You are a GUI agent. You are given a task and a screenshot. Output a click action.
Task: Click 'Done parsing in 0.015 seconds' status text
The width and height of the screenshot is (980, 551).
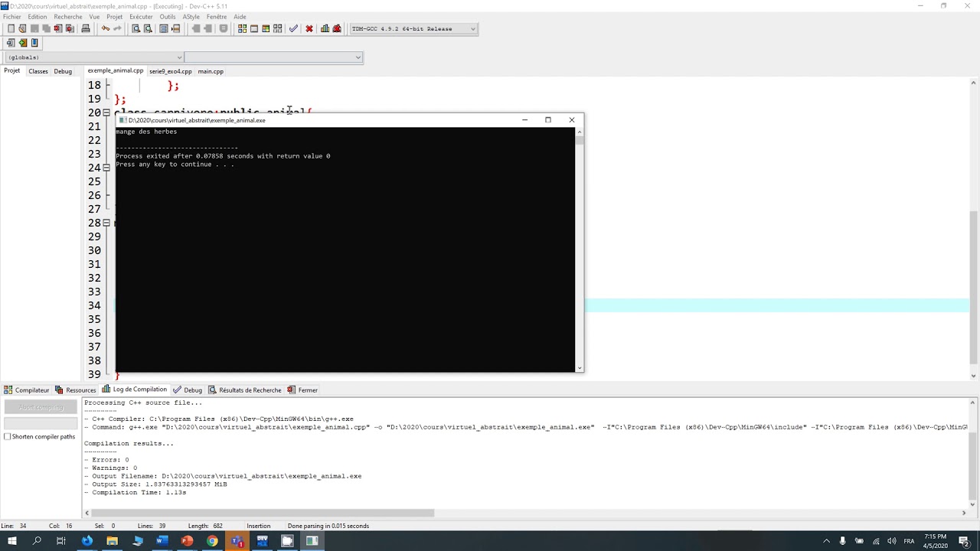(328, 526)
